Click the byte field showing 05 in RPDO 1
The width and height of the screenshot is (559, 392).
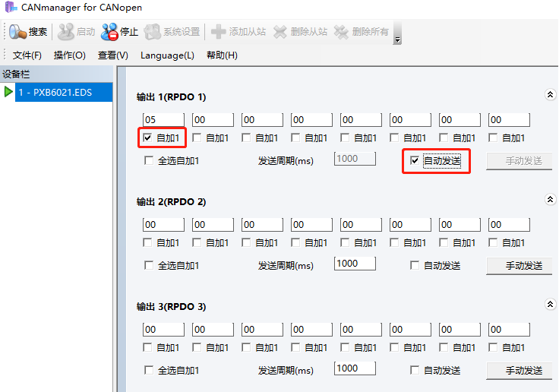coord(163,120)
